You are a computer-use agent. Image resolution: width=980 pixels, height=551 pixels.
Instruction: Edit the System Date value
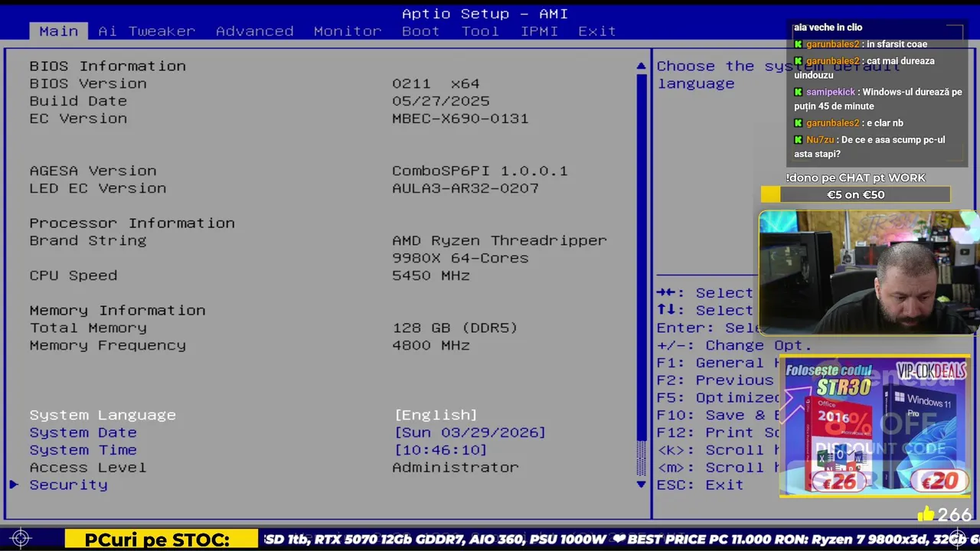(470, 432)
